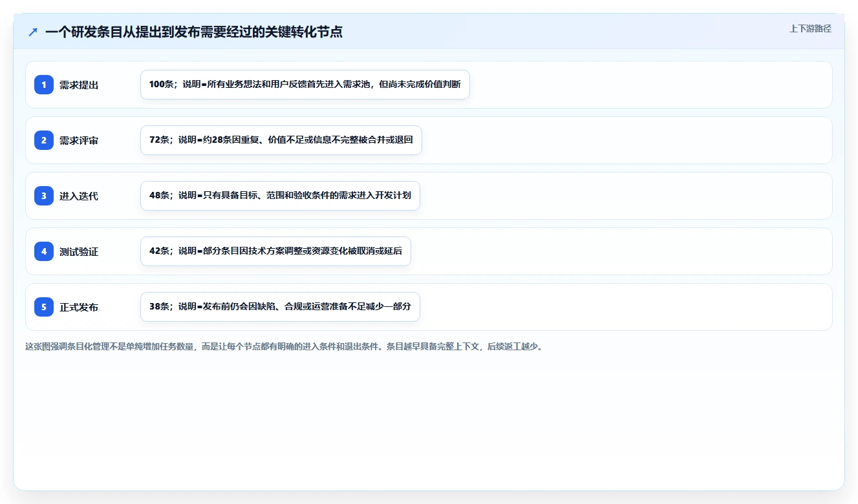This screenshot has width=858, height=504.
Task: Select the 正式发布 step label
Action: pos(79,307)
